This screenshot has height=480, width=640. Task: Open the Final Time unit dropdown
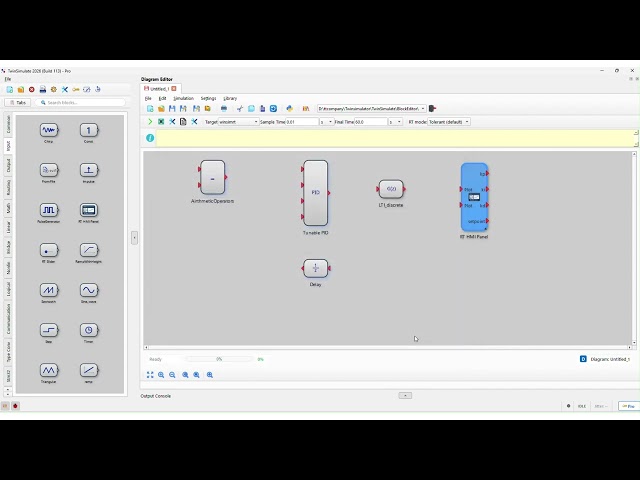point(395,122)
